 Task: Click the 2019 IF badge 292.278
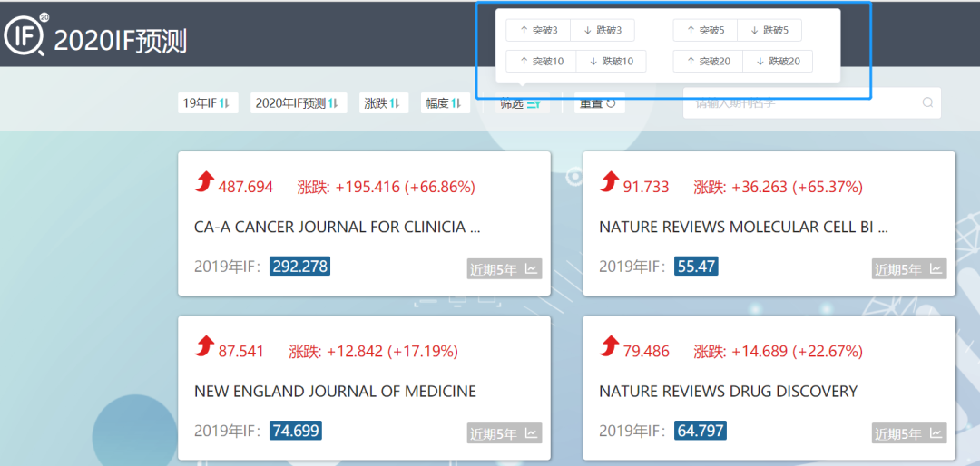coord(299,267)
